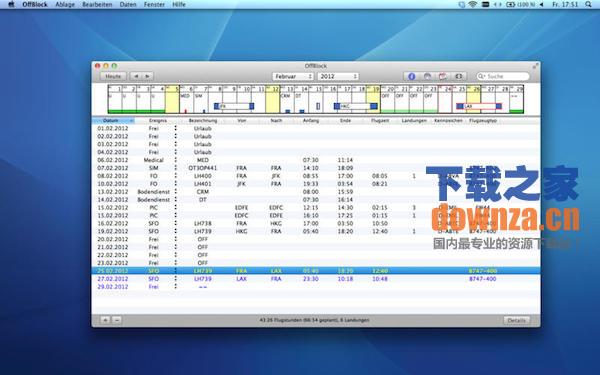Click the double-arrow icon in the toolbar

tap(458, 77)
